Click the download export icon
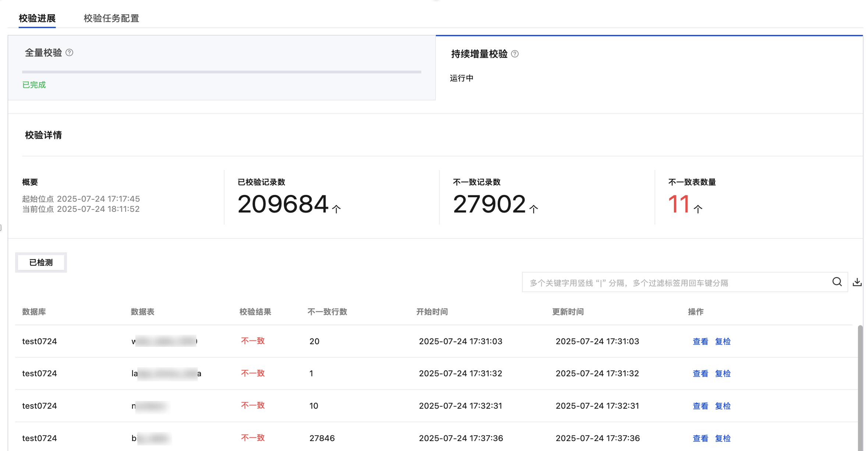 tap(857, 282)
